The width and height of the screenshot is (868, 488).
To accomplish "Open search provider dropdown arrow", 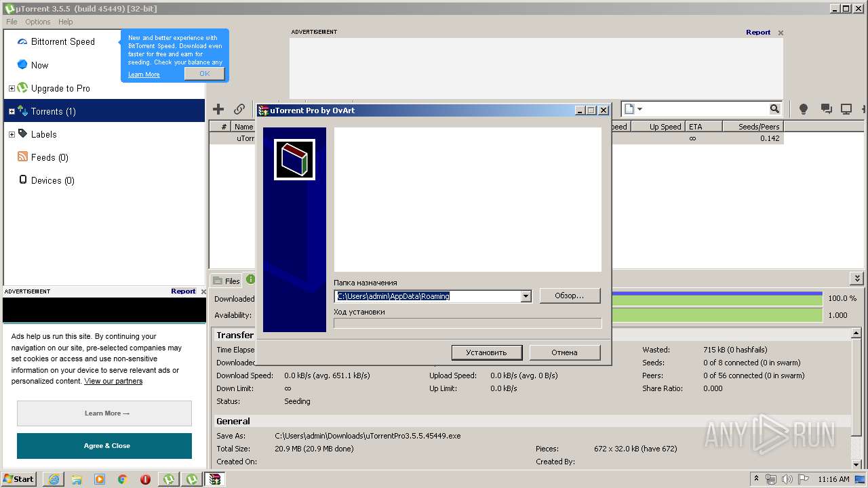I will (639, 109).
